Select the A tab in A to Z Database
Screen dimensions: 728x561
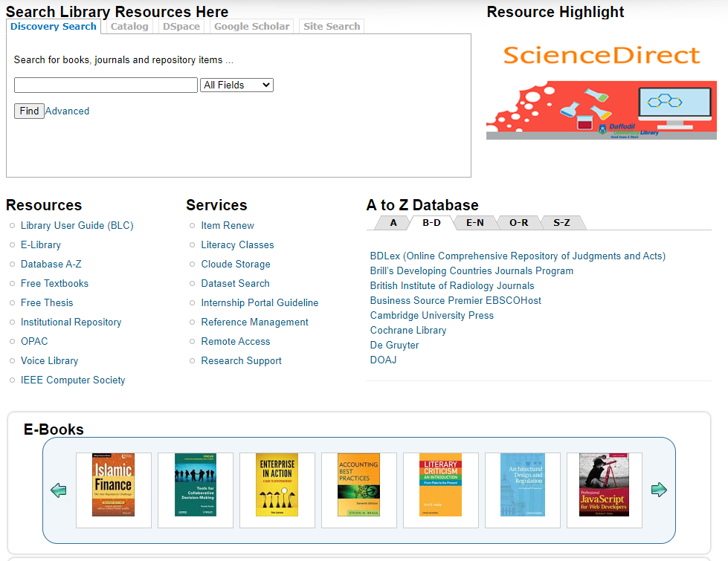[x=393, y=223]
